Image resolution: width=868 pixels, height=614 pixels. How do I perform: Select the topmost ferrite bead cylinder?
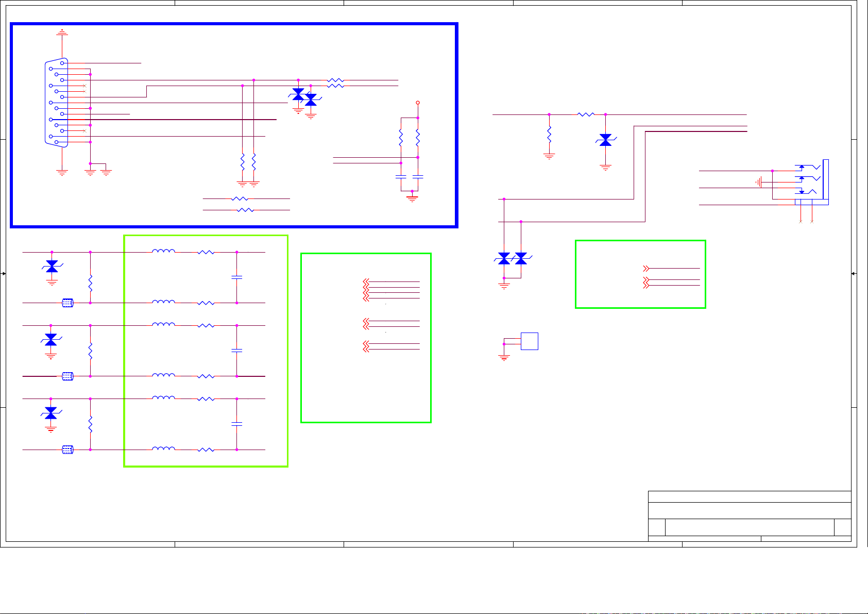pos(67,303)
